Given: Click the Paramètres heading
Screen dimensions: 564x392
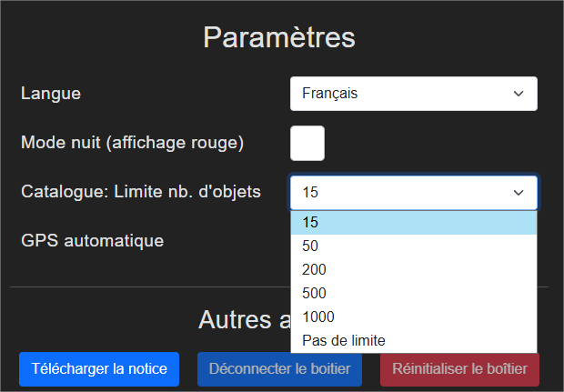Looking at the screenshot, I should click(278, 38).
